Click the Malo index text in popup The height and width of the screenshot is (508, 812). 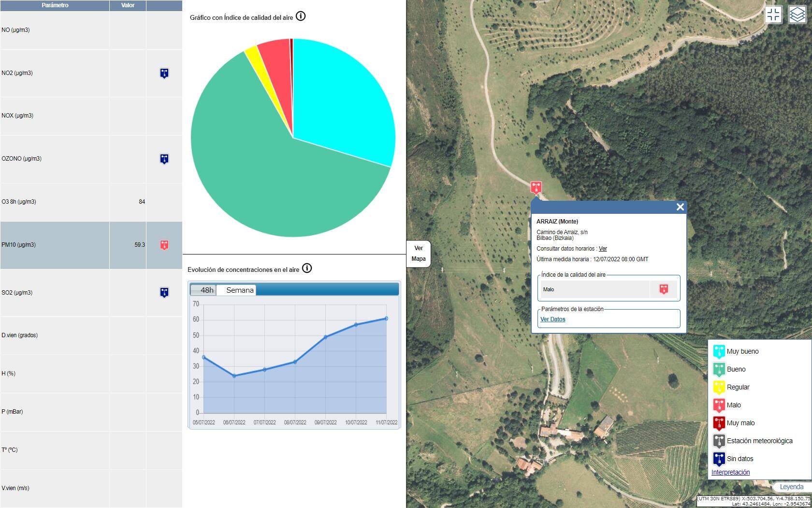549,289
